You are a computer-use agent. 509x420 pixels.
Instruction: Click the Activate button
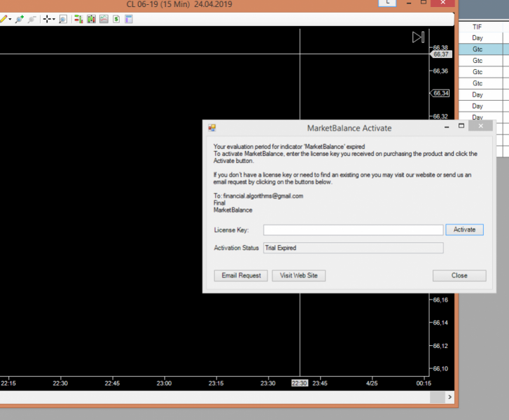pos(464,230)
